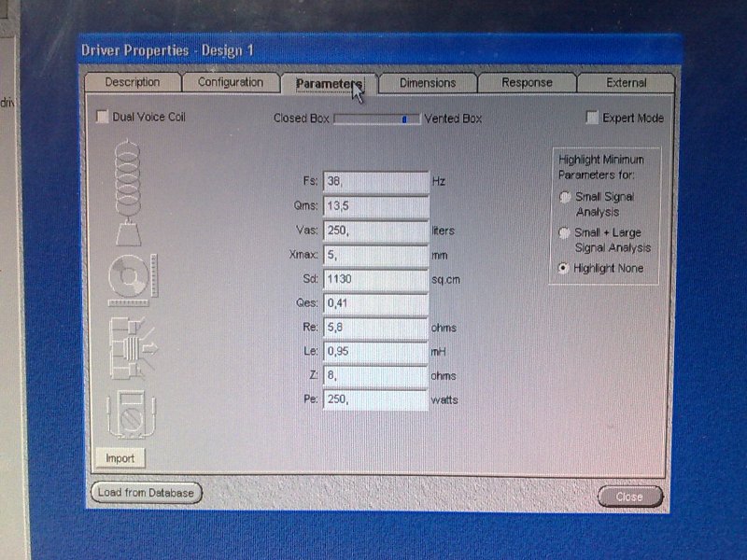
Task: Click the Le mH input field
Action: pos(376,352)
